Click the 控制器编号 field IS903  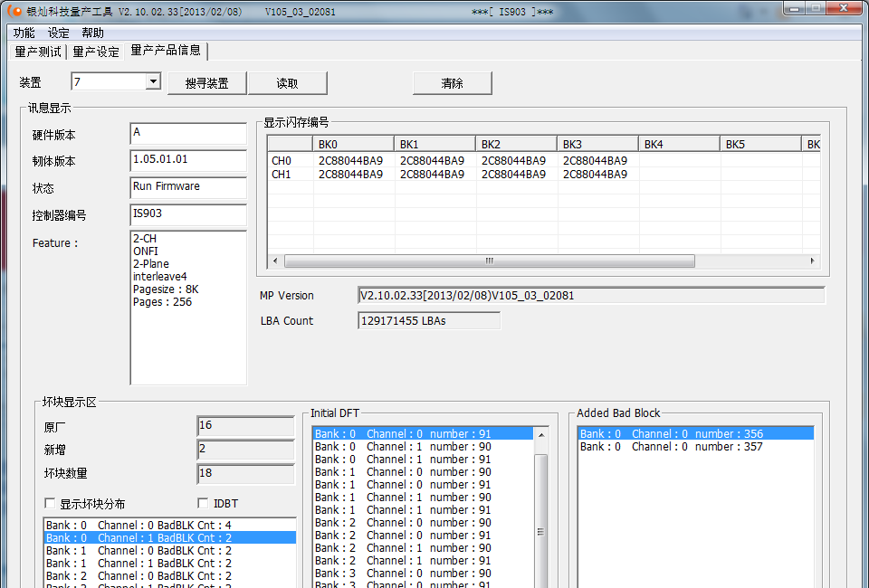click(x=188, y=214)
